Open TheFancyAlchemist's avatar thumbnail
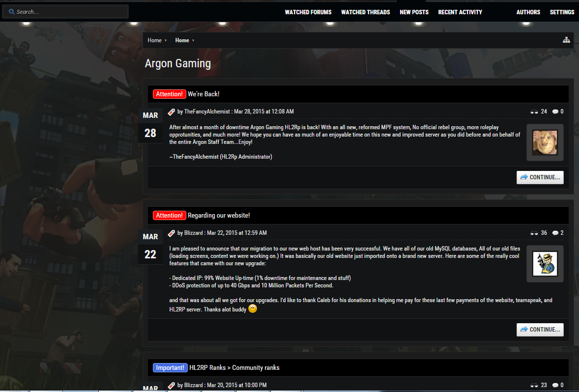Screen dimensions: 579x392 (x=545, y=142)
